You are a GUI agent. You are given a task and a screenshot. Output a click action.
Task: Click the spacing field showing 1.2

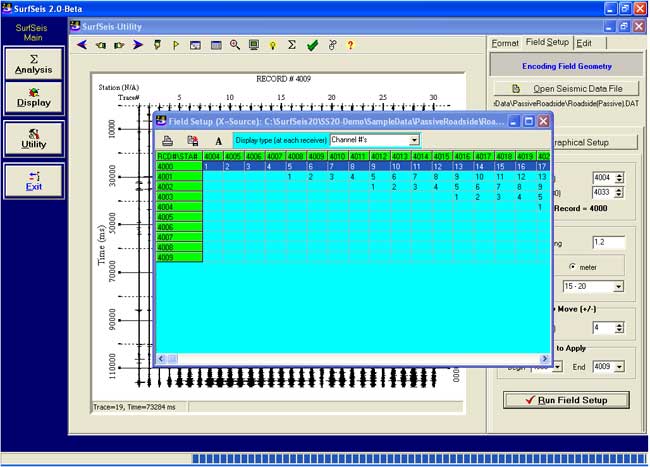pyautogui.click(x=608, y=242)
